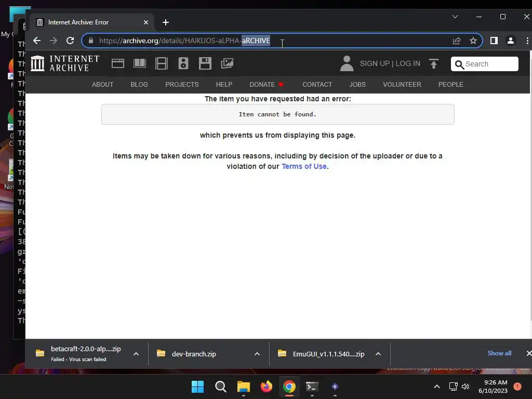The image size is (532, 399).
Task: Expand options for dev-branch.zip download
Action: [x=257, y=354]
